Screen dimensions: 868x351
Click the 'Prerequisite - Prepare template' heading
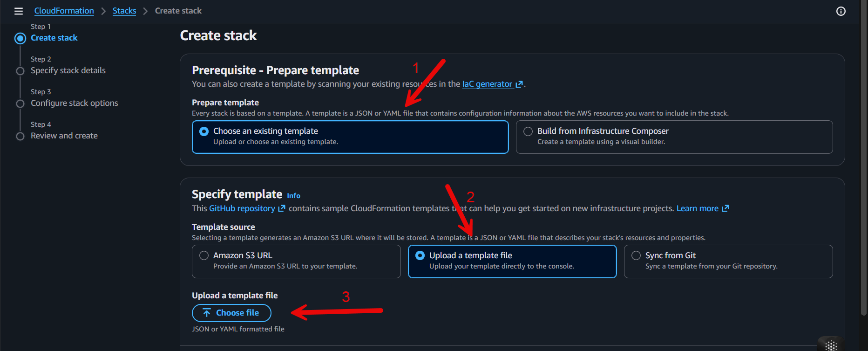275,70
